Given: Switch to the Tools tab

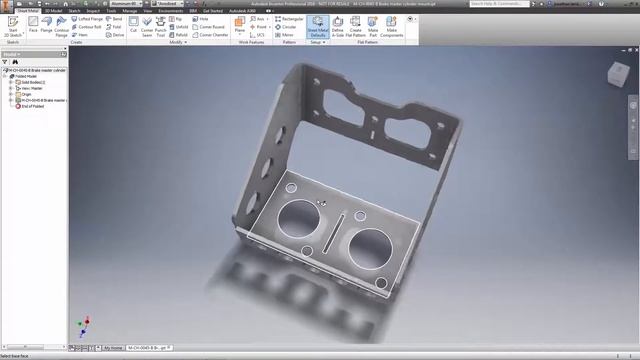Looking at the screenshot, I should click(111, 11).
